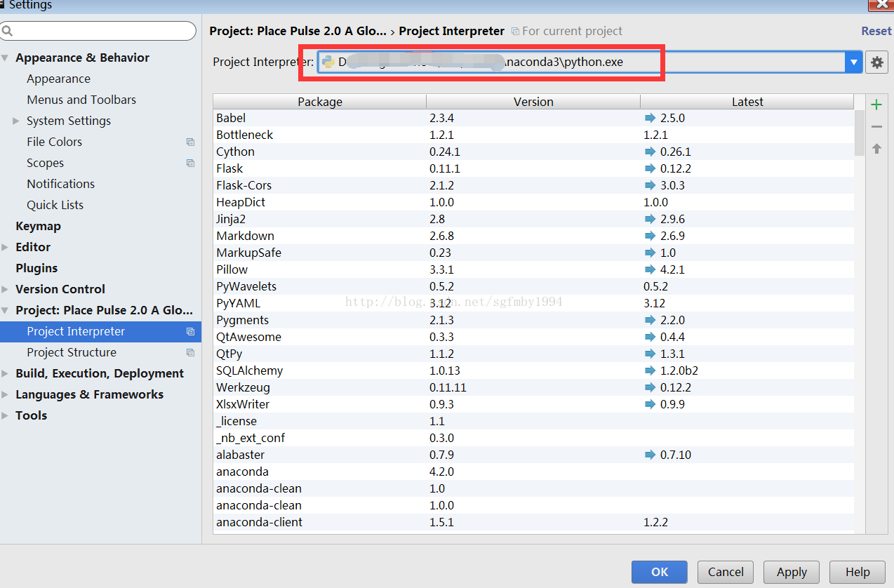The height and width of the screenshot is (588, 894).
Task: Click the copy icon next to File Colors
Action: (190, 142)
